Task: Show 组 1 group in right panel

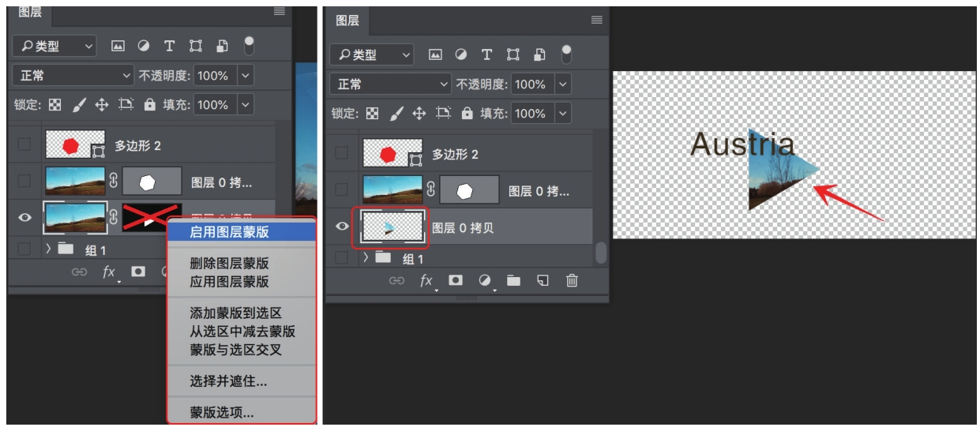Action: pyautogui.click(x=342, y=257)
